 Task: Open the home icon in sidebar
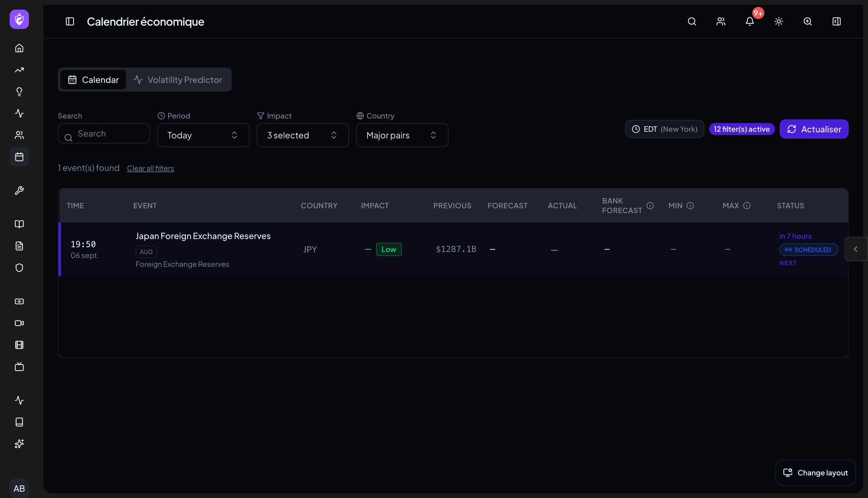19,48
